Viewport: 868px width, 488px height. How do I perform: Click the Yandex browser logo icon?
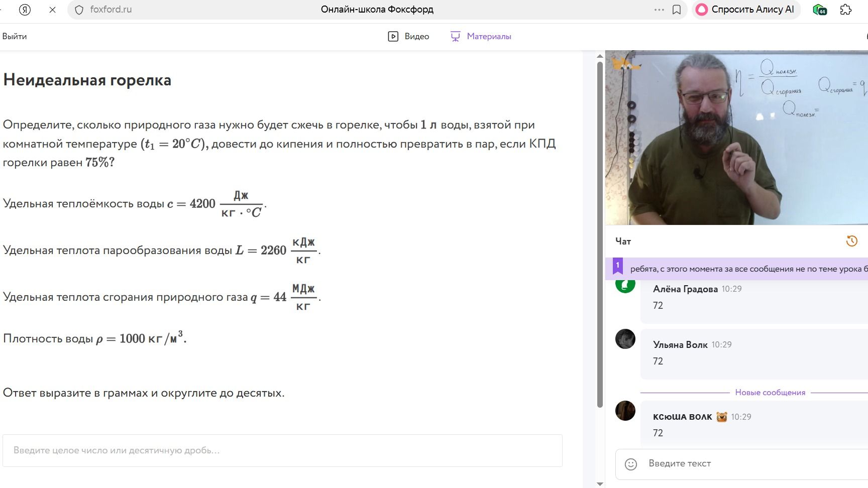click(25, 10)
